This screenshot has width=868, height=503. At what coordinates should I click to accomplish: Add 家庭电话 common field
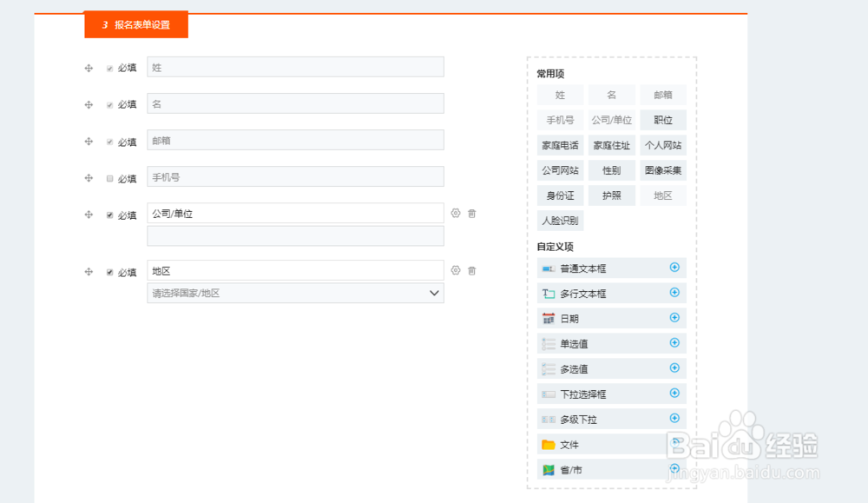point(560,145)
